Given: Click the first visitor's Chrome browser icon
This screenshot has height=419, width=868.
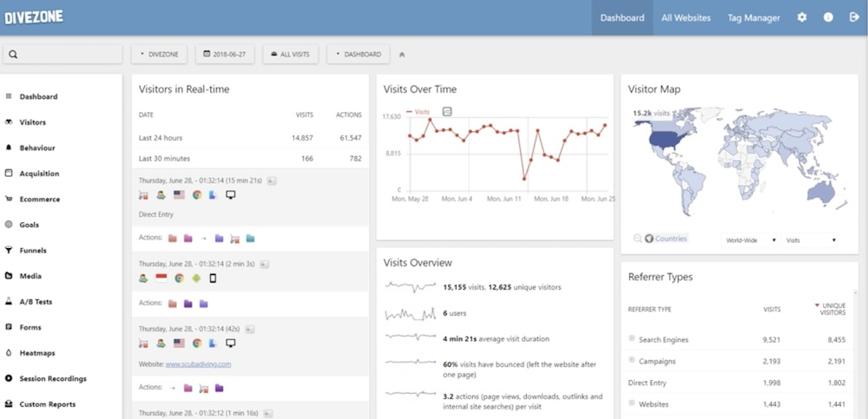Looking at the screenshot, I should pos(197,195).
